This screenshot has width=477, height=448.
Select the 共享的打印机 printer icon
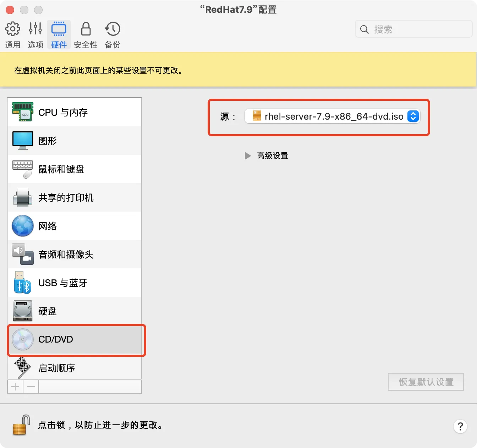22,197
